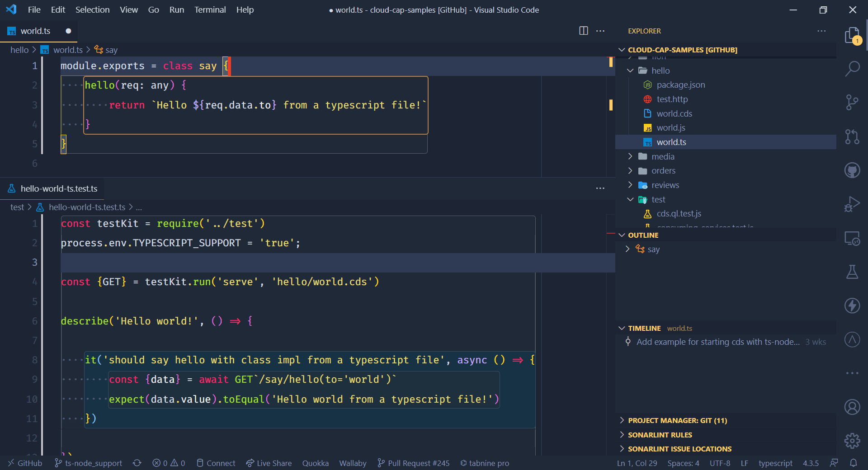Open Pull Request #245 from the status bar
This screenshot has width=868, height=470.
point(413,463)
